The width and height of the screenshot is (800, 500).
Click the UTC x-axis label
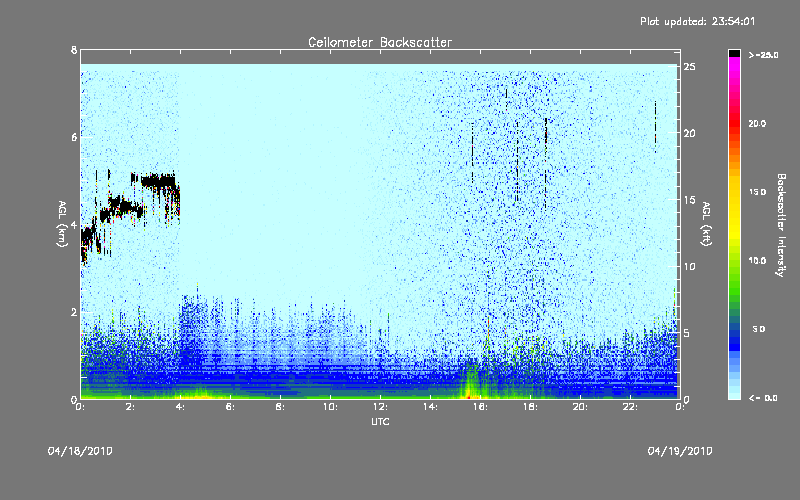380,421
